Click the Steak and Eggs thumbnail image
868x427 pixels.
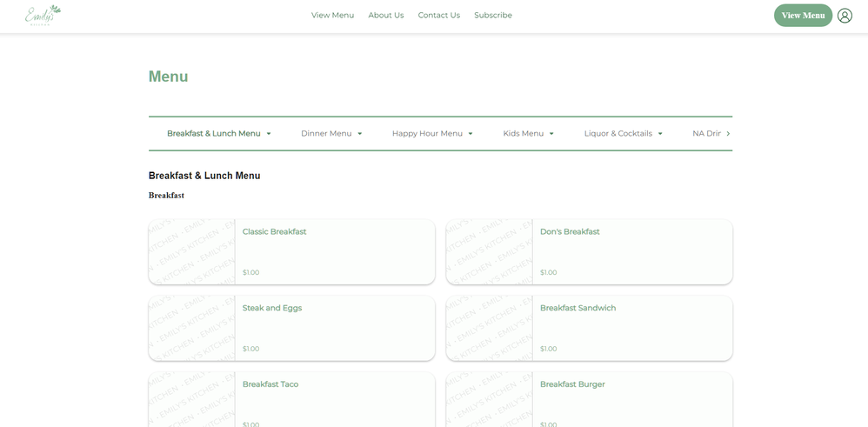click(191, 328)
